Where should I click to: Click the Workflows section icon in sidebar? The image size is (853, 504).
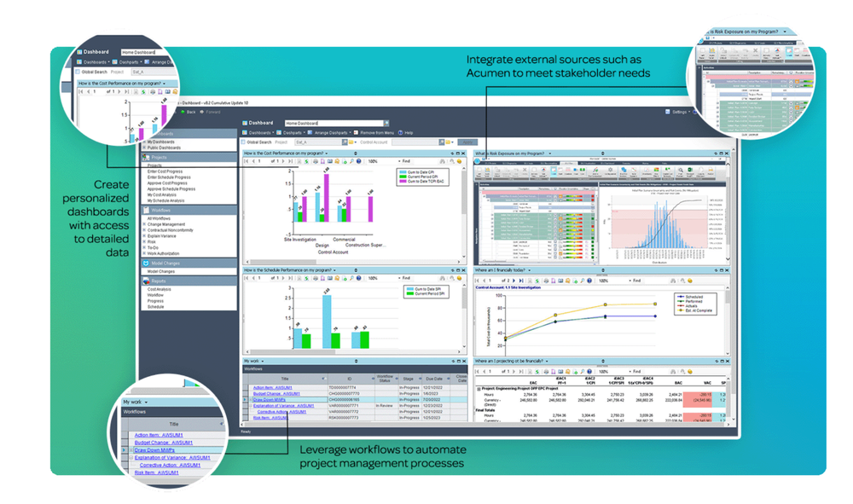tap(146, 210)
